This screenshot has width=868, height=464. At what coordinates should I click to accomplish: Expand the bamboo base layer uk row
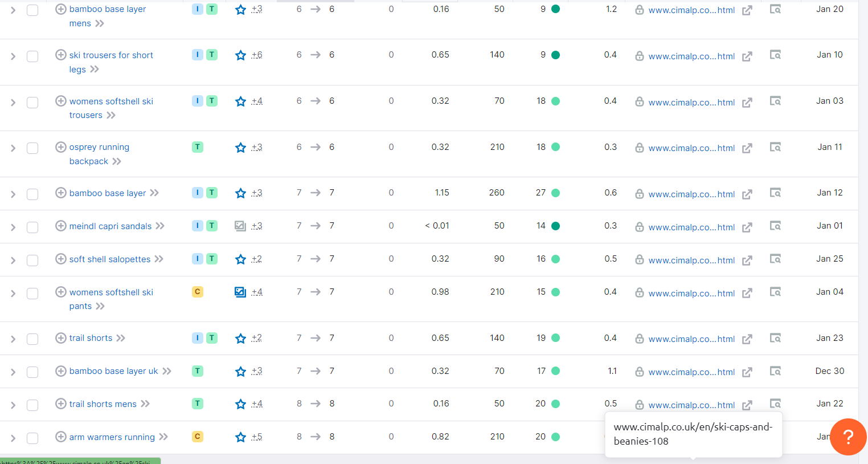13,372
